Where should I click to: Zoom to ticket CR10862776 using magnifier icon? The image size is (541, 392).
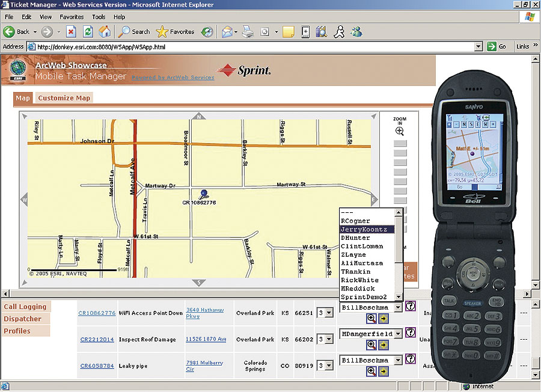click(371, 318)
